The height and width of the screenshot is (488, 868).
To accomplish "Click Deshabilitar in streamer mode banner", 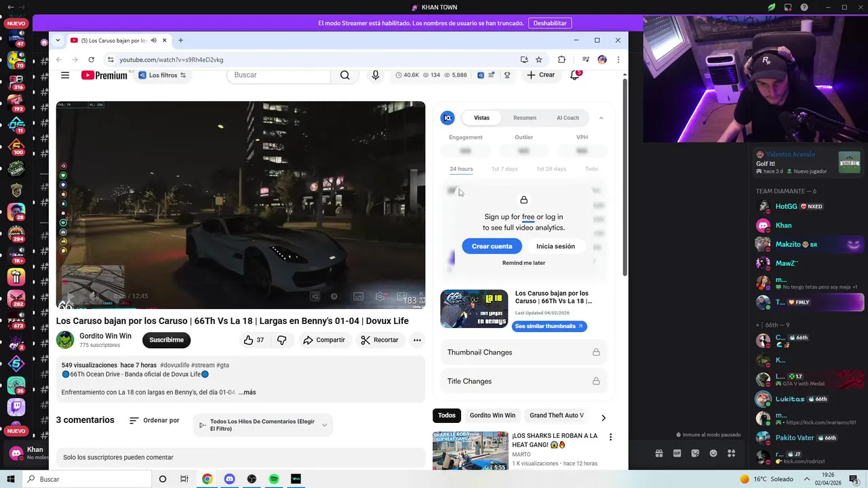I will pyautogui.click(x=549, y=23).
